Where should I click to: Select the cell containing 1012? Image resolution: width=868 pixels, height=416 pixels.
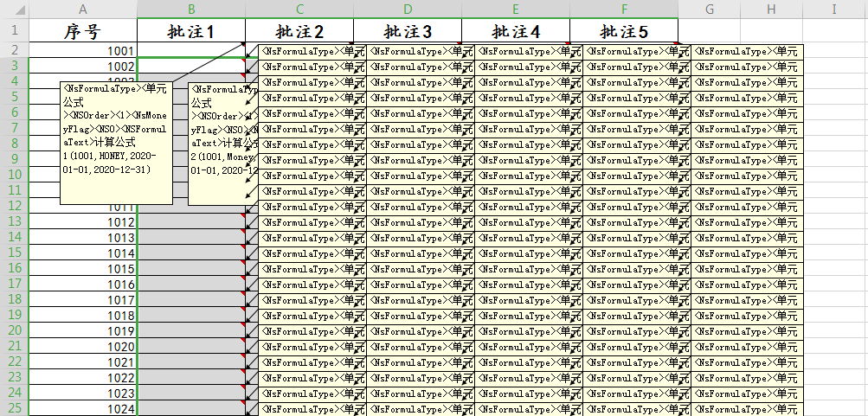pyautogui.click(x=83, y=221)
